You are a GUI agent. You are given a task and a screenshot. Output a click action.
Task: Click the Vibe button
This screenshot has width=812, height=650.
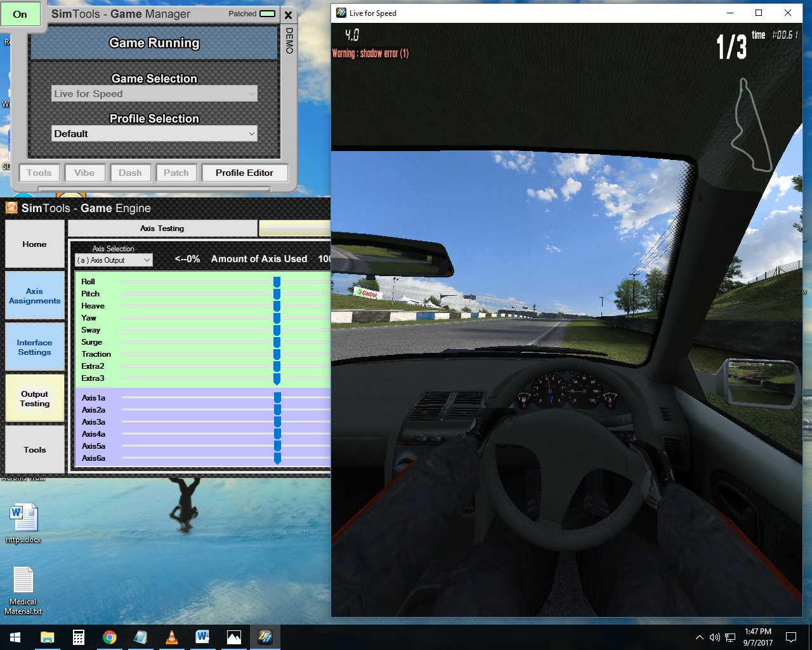coord(84,173)
